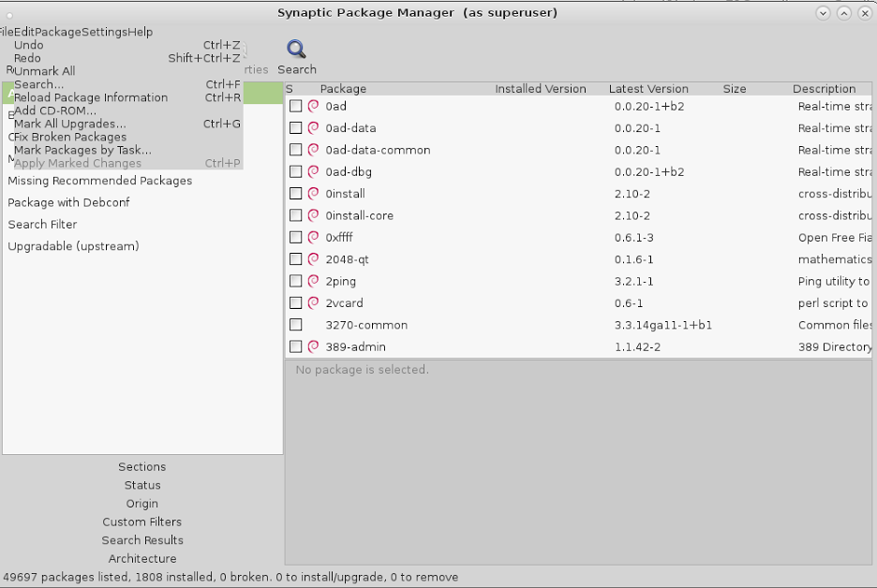Open the Package menu
Image resolution: width=877 pixels, height=588 pixels.
click(58, 32)
